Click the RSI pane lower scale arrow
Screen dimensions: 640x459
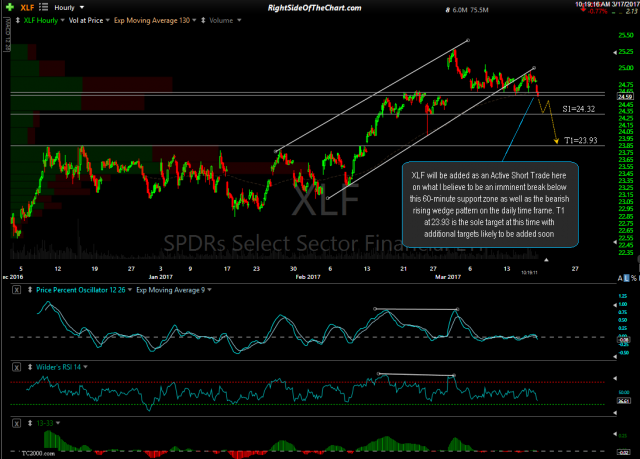(x=615, y=413)
